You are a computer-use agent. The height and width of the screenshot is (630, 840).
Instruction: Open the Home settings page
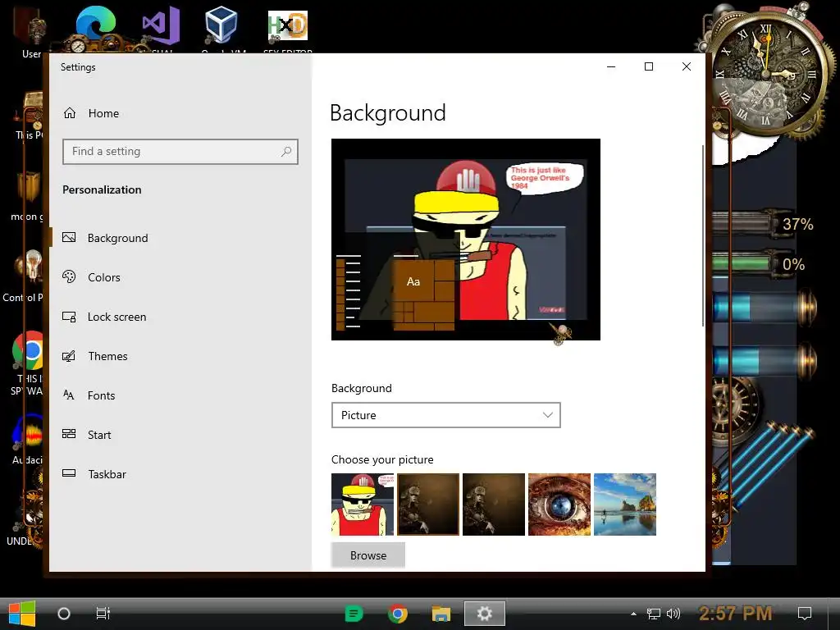[x=103, y=113]
